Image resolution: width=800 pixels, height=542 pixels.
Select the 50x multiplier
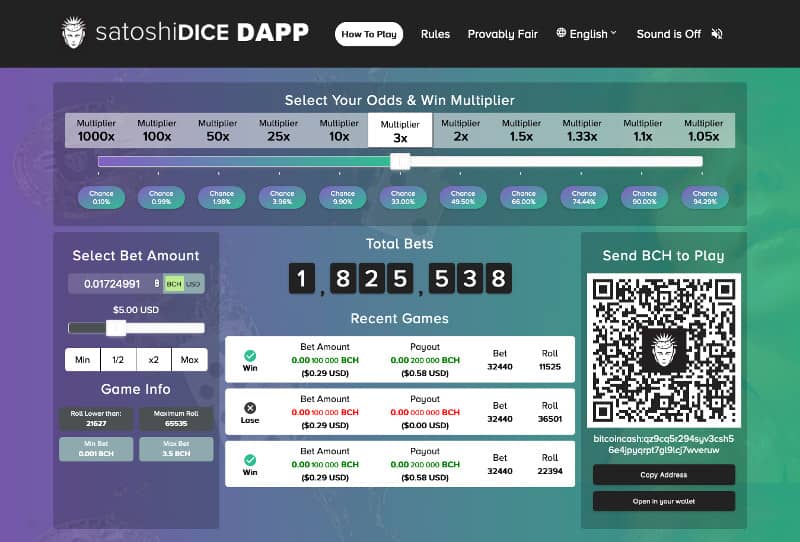(217, 131)
